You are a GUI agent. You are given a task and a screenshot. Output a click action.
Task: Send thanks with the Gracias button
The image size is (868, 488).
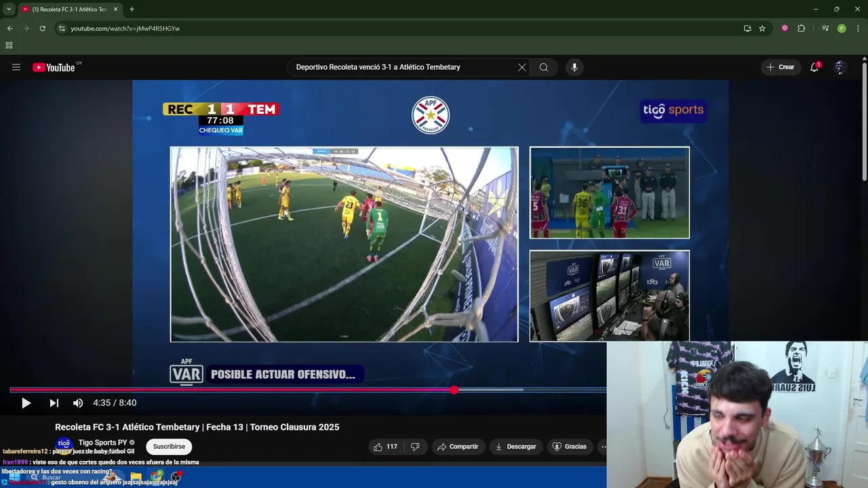click(570, 447)
